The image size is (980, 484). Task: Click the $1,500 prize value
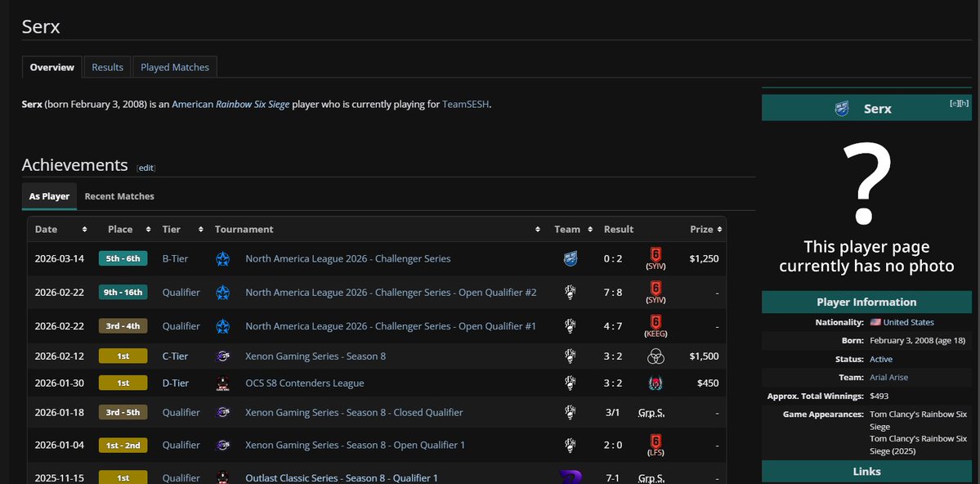704,356
